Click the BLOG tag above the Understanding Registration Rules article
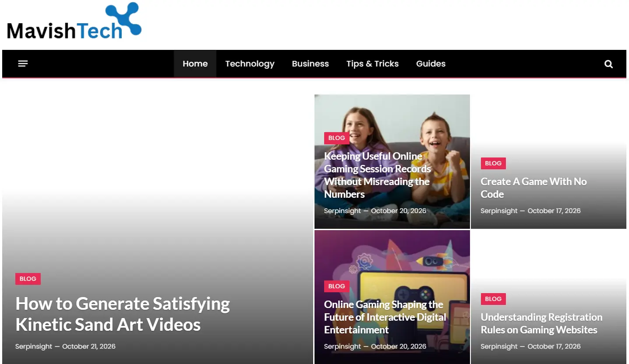629x364 pixels. [x=493, y=299]
